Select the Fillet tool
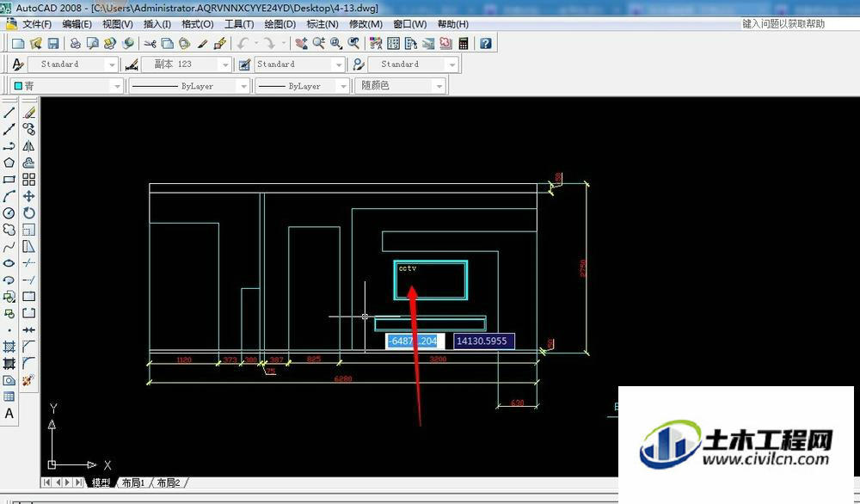Viewport: 860px width, 504px height. pos(29,363)
